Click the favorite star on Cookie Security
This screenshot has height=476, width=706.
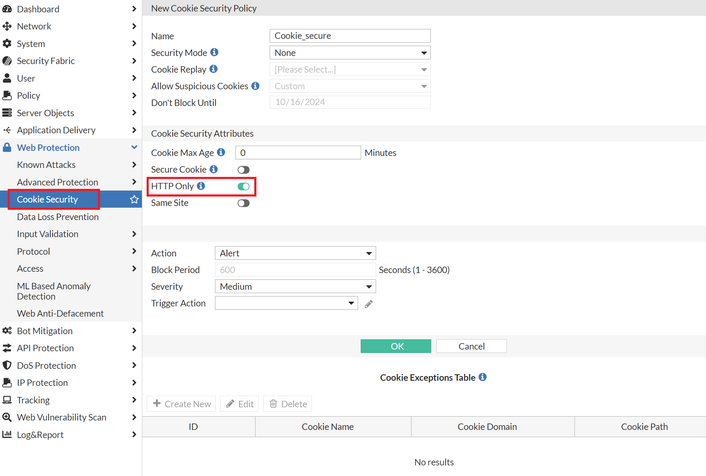click(x=134, y=200)
